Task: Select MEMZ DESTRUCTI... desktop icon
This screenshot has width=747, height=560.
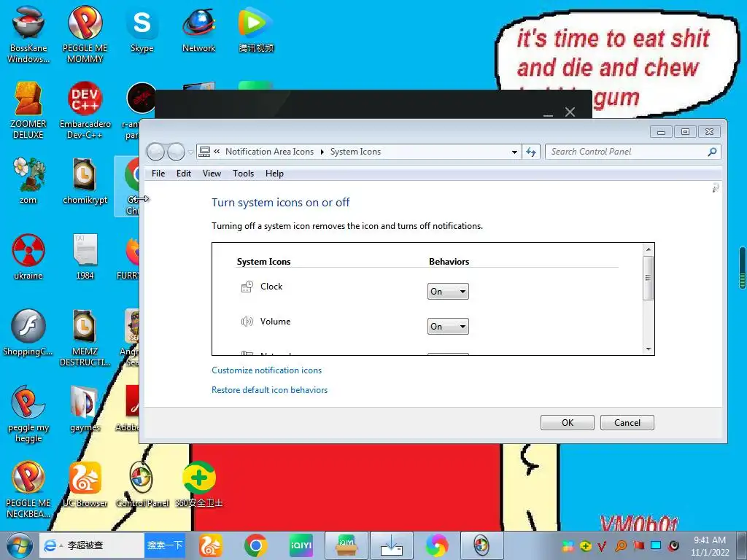Action: (85, 337)
